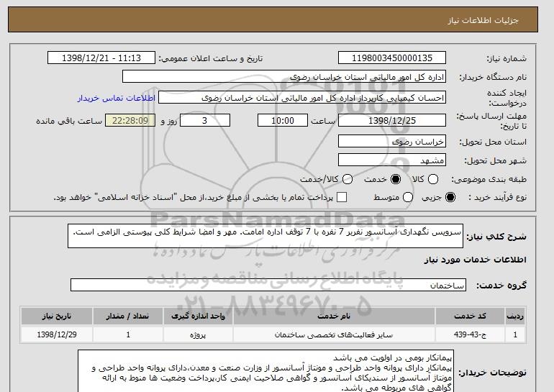This screenshot has width=554, height=392.
Task: Click the طبقه بندی موضوعی label
Action: pos(489,179)
